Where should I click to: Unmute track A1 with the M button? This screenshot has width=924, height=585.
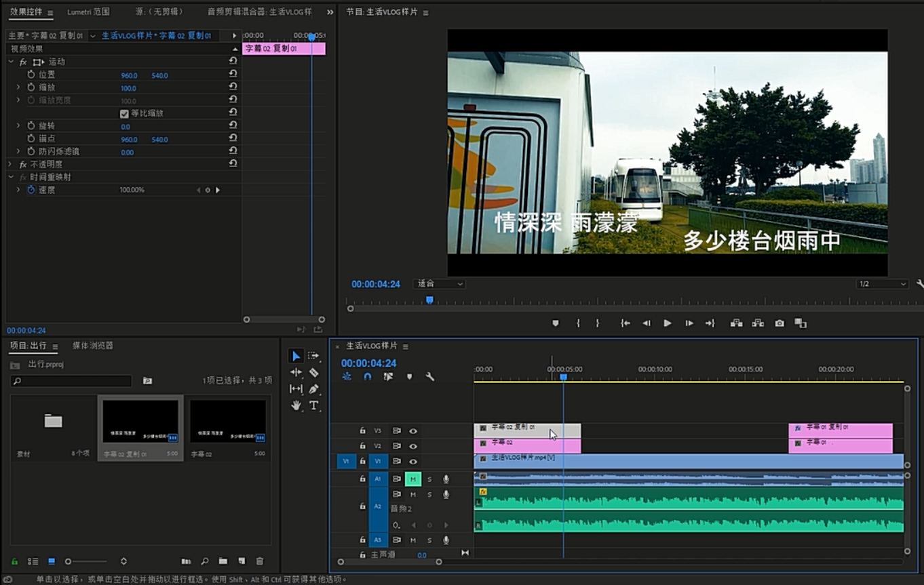412,479
